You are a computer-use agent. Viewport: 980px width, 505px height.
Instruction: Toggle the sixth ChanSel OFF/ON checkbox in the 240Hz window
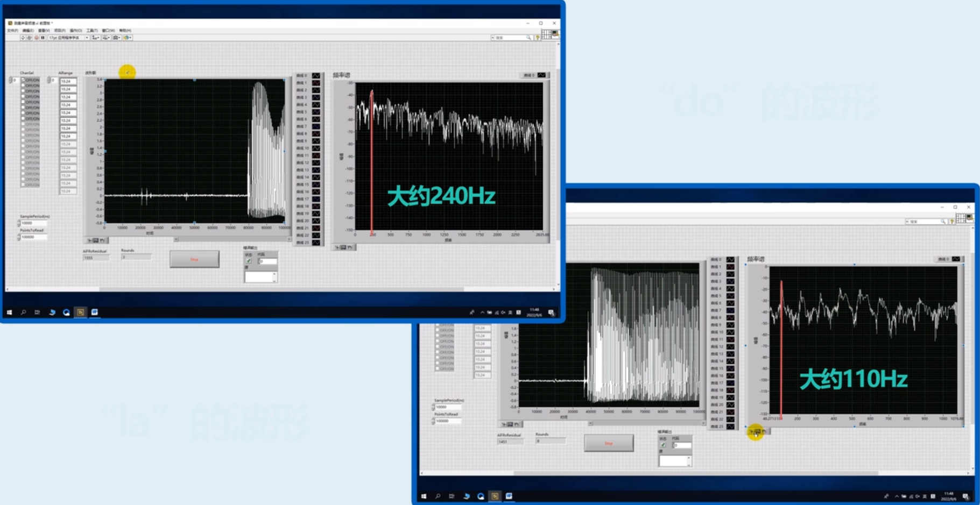pyautogui.click(x=24, y=108)
